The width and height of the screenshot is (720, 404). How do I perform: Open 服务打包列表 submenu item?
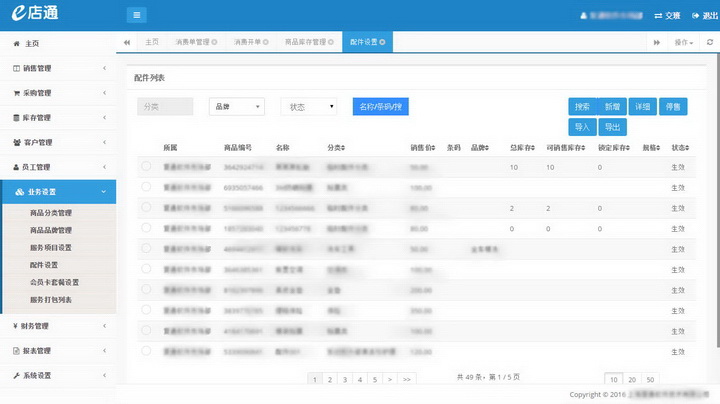[x=51, y=300]
